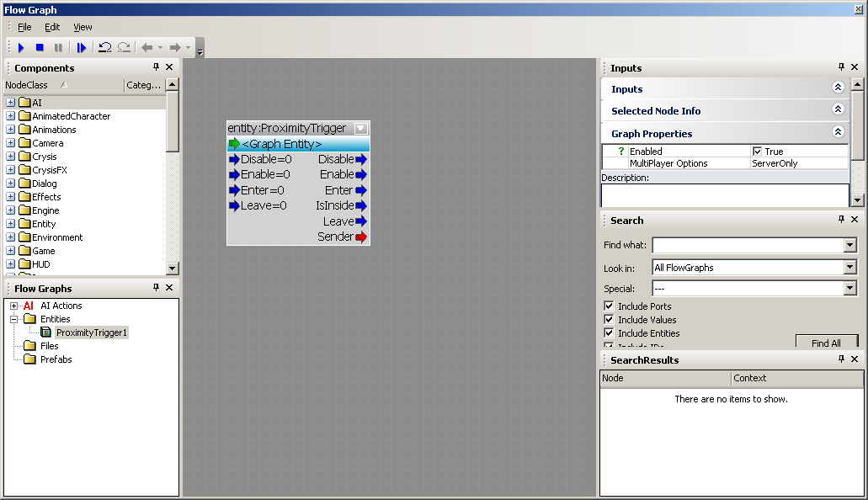The height and width of the screenshot is (500, 868).
Task: Expand the AI components folder
Action: coord(10,103)
